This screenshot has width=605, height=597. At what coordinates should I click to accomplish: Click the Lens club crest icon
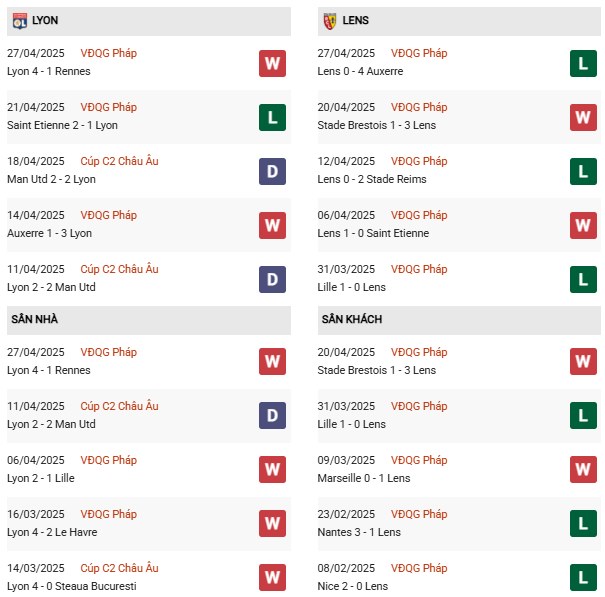click(x=330, y=21)
